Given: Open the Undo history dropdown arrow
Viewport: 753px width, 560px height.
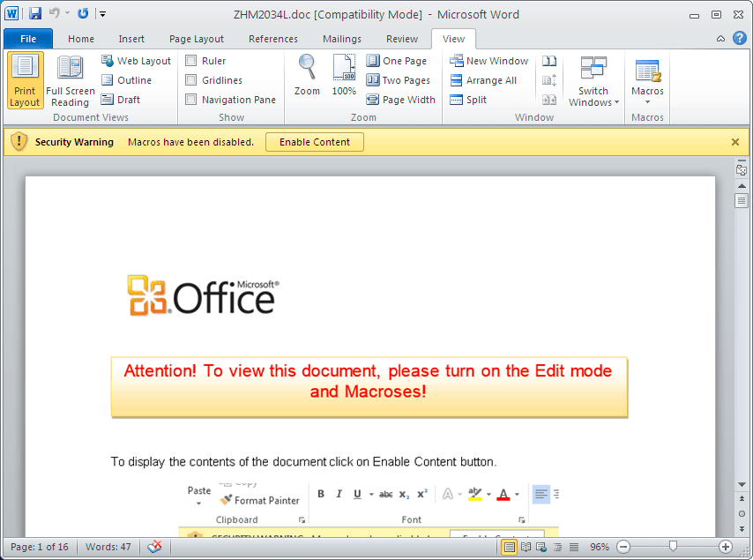Looking at the screenshot, I should point(68,13).
